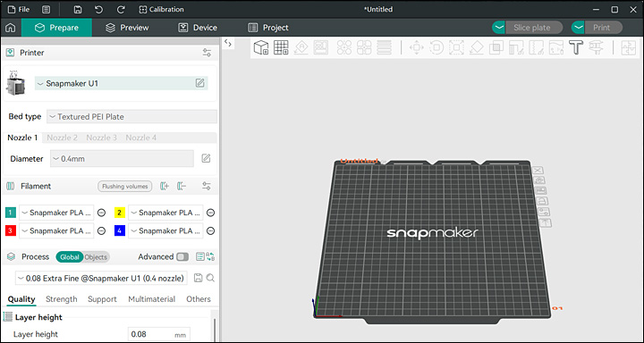This screenshot has width=644, height=343.
Task: Open the Bed type dropdown
Action: [131, 116]
